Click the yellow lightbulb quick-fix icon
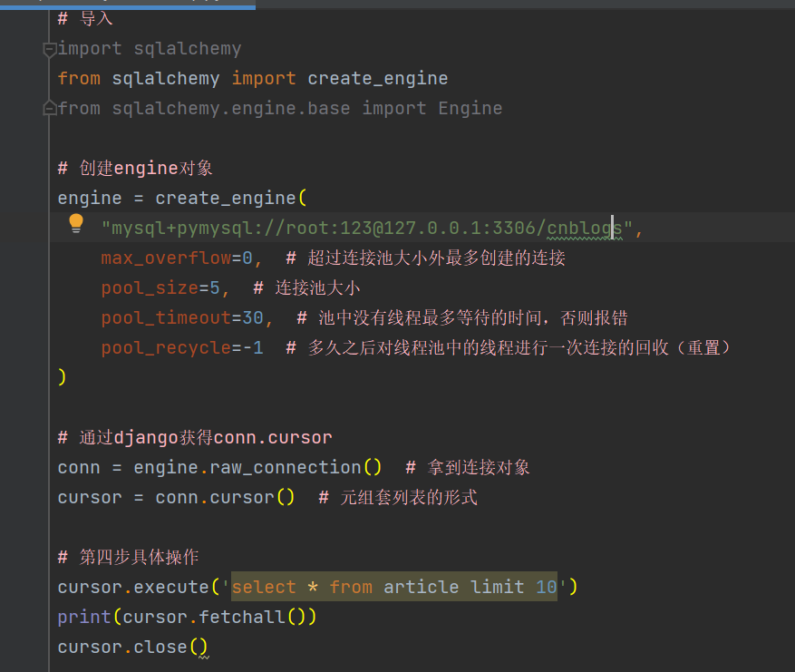The image size is (795, 672). [76, 223]
